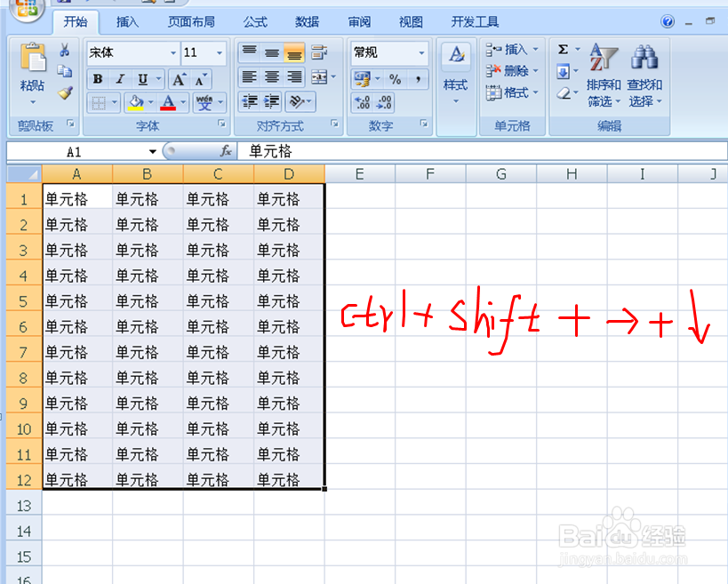The image size is (728, 584).
Task: Toggle Bold formatting
Action: [x=98, y=79]
